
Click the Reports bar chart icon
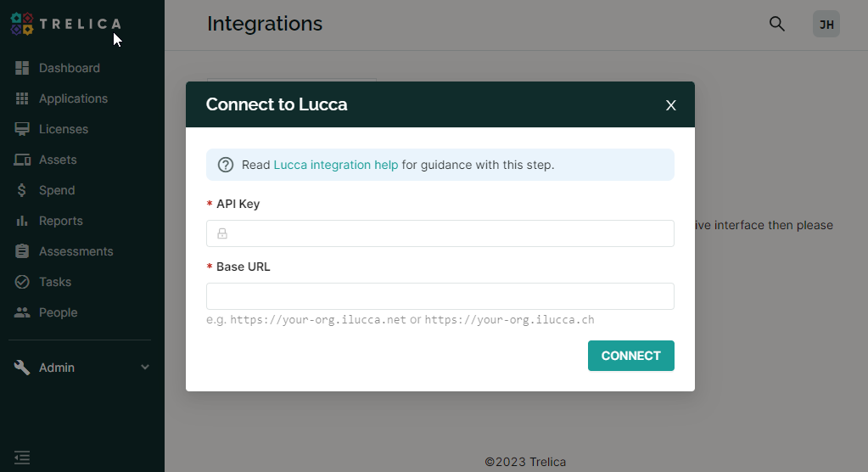pos(22,221)
